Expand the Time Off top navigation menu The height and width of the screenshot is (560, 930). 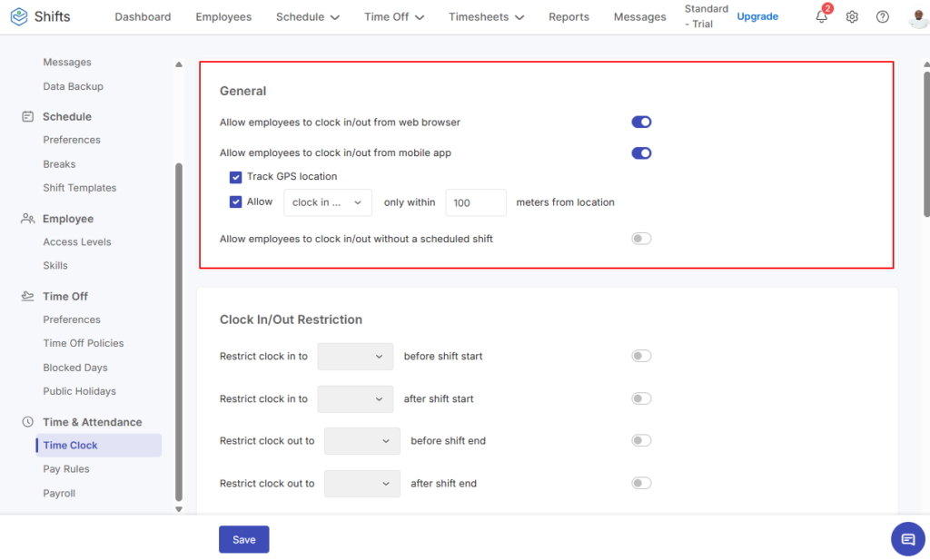(394, 16)
